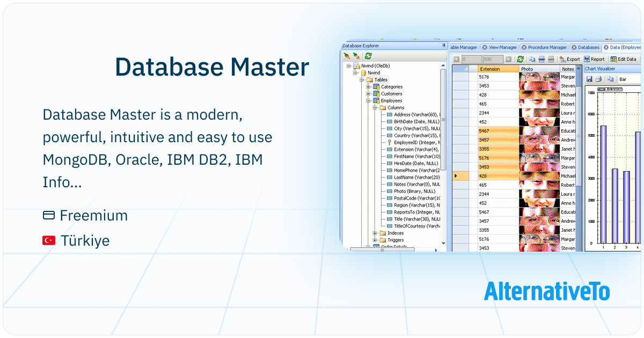Select the Photo (Binary, NULL) column node
This screenshot has width=644, height=338.
pyautogui.click(x=412, y=191)
